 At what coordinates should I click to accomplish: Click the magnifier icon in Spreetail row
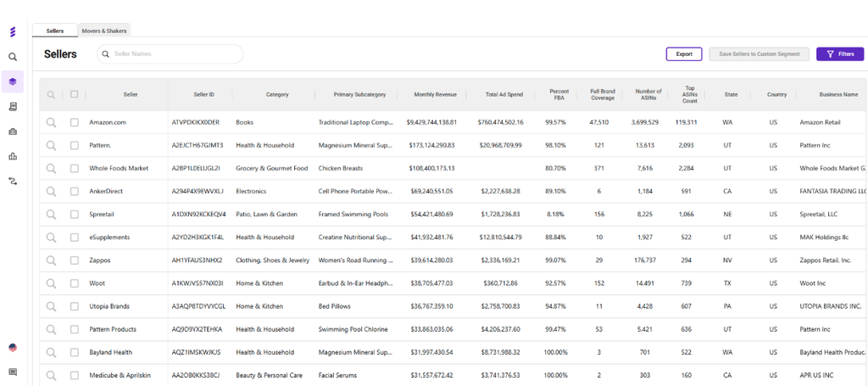[51, 215]
